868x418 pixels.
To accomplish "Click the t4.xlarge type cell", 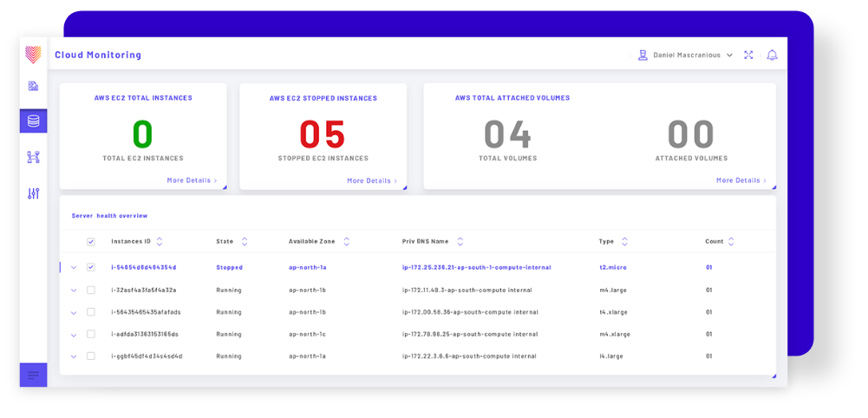I will pyautogui.click(x=613, y=312).
